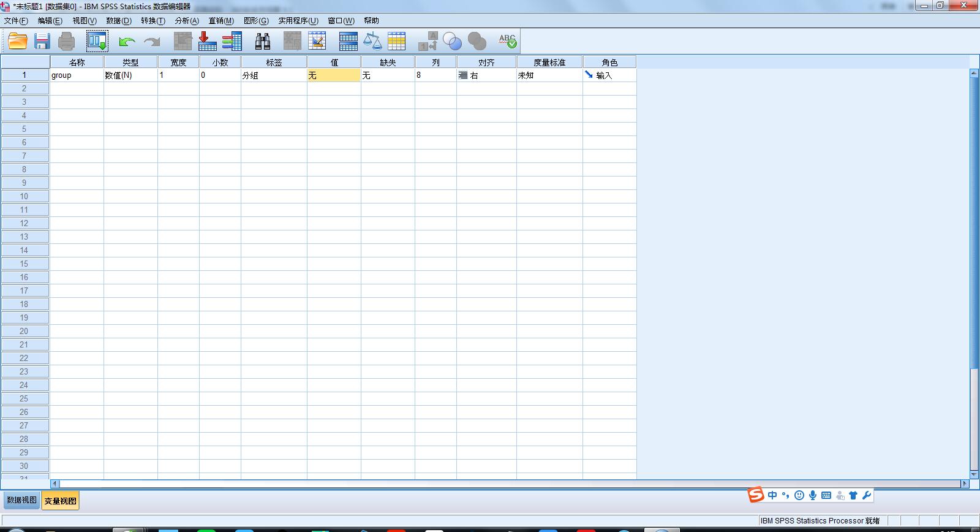This screenshot has width=980, height=532.
Task: Toggle Sogou Chinese/English input mode
Action: pos(772,495)
